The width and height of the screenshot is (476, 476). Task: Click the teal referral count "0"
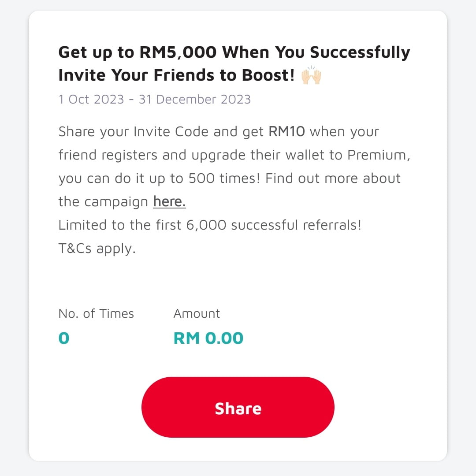pos(64,338)
